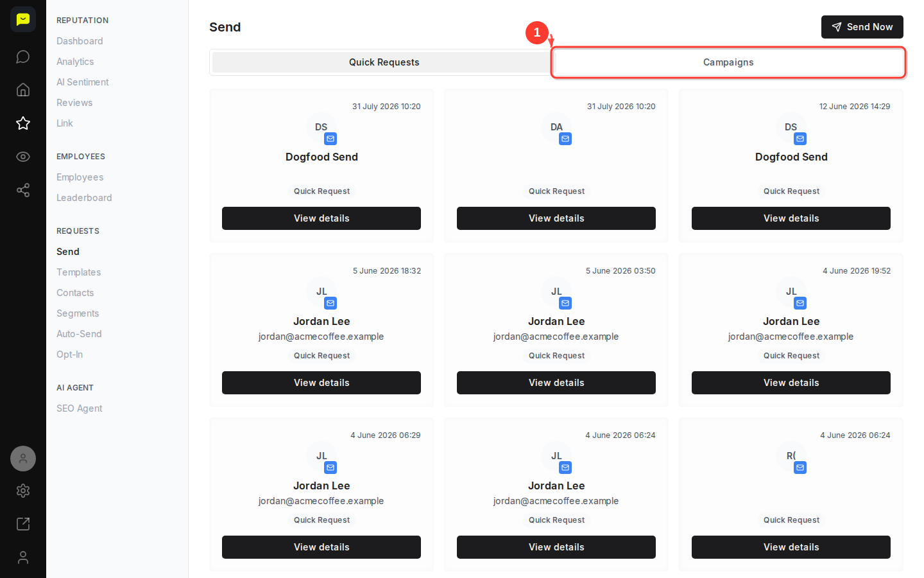Click the external link sidebar icon

[x=23, y=524]
